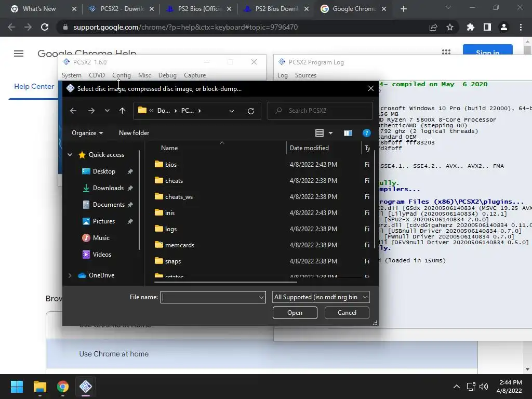
Task: Go back in the file dialog
Action: point(73,111)
